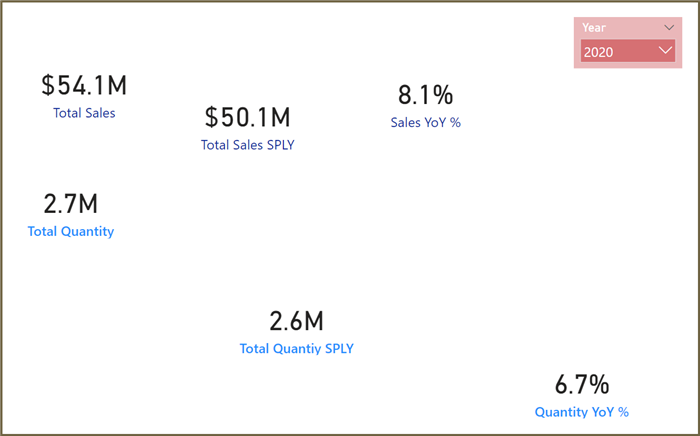This screenshot has width=700, height=436.
Task: Select the 8.1% card value
Action: [x=425, y=95]
